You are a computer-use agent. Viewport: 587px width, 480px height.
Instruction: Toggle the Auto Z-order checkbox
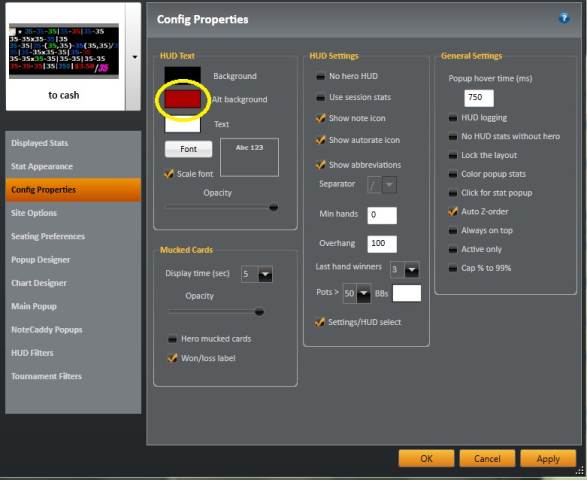coord(453,212)
